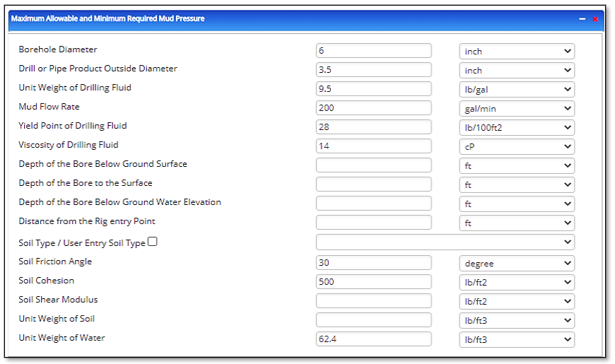Minimize the Mud Pressure panel

[582, 19]
